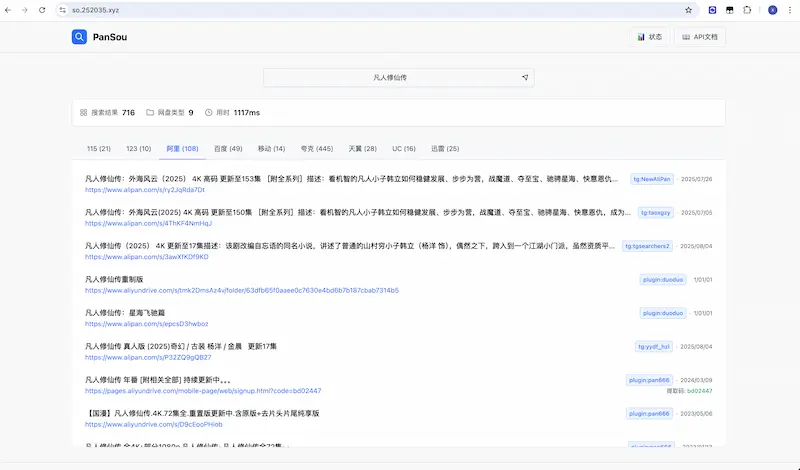Click result title 凡人修仙传重制版

114,279
